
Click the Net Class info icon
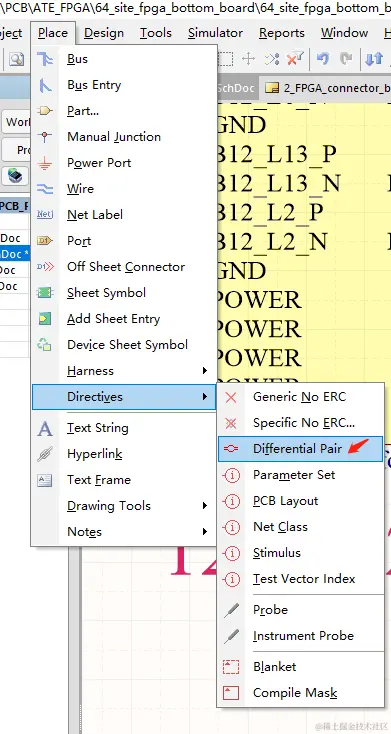coord(231,527)
